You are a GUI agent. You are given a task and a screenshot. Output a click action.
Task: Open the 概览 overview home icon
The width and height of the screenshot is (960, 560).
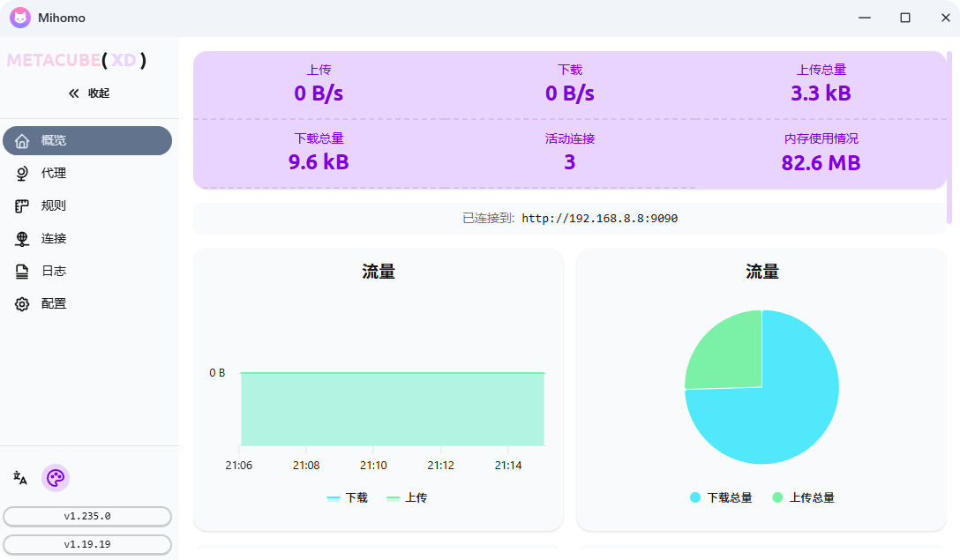[x=21, y=140]
